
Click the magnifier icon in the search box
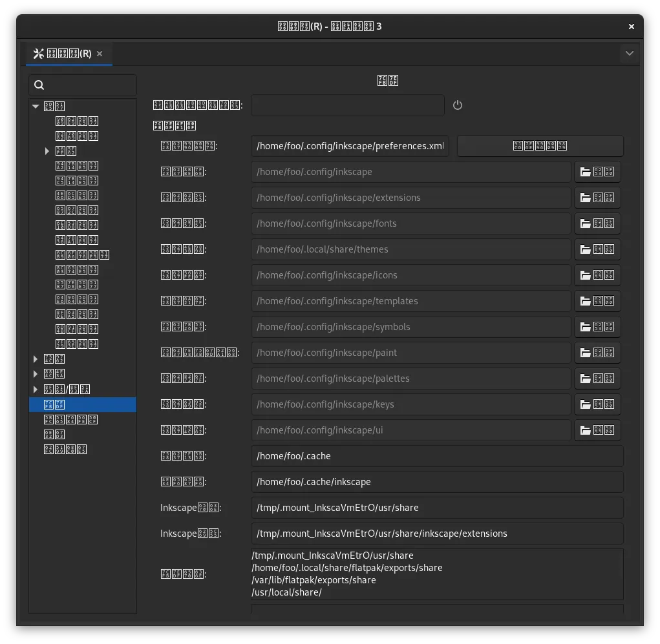pyautogui.click(x=39, y=85)
